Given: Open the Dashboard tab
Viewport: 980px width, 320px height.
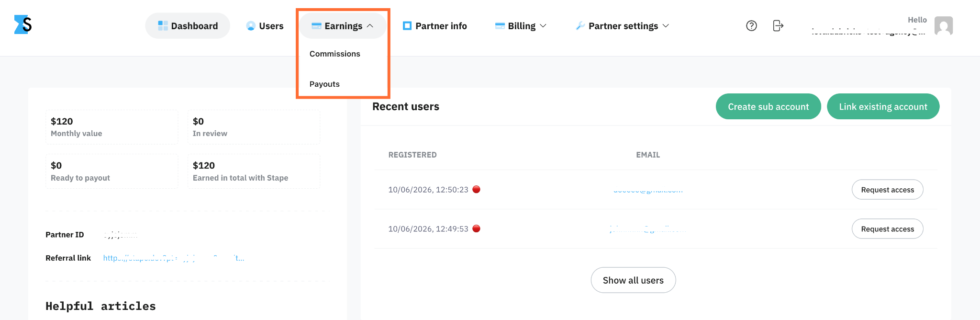Looking at the screenshot, I should [188, 26].
